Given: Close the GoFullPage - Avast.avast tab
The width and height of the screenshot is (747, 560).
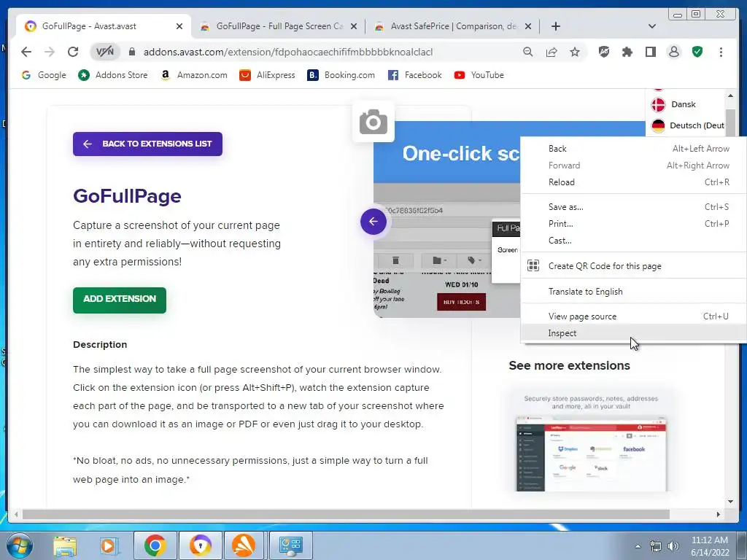Looking at the screenshot, I should 179,26.
